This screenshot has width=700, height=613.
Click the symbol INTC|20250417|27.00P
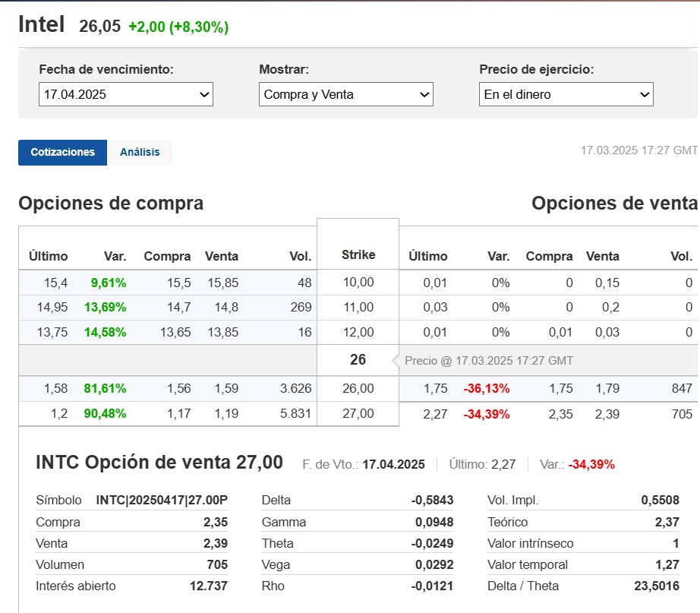[x=162, y=500]
